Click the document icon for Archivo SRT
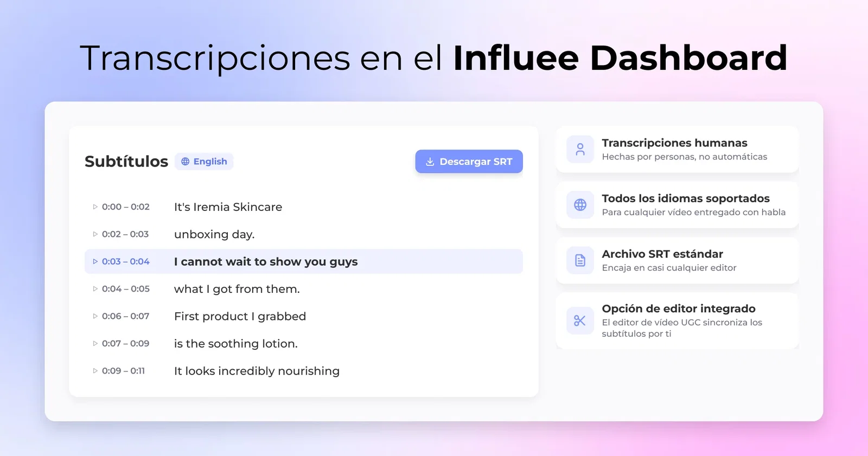The image size is (868, 456). (580, 260)
